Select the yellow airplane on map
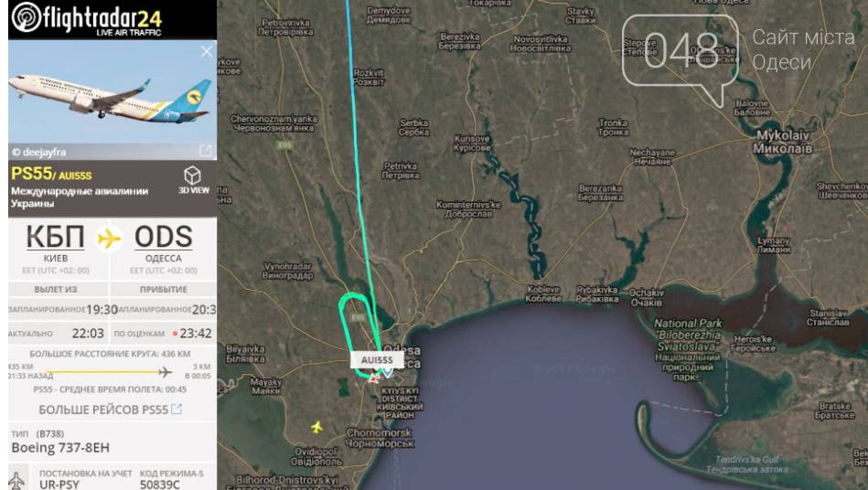This screenshot has height=490, width=868. click(316, 427)
